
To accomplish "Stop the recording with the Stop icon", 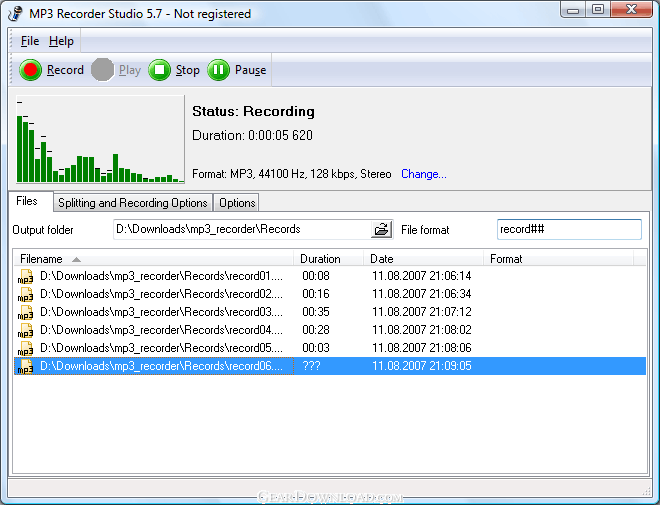I will pyautogui.click(x=160, y=70).
